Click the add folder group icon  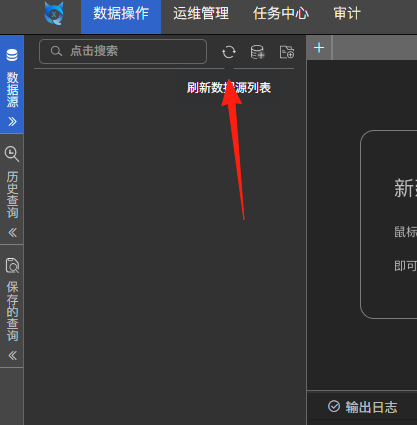coord(287,52)
